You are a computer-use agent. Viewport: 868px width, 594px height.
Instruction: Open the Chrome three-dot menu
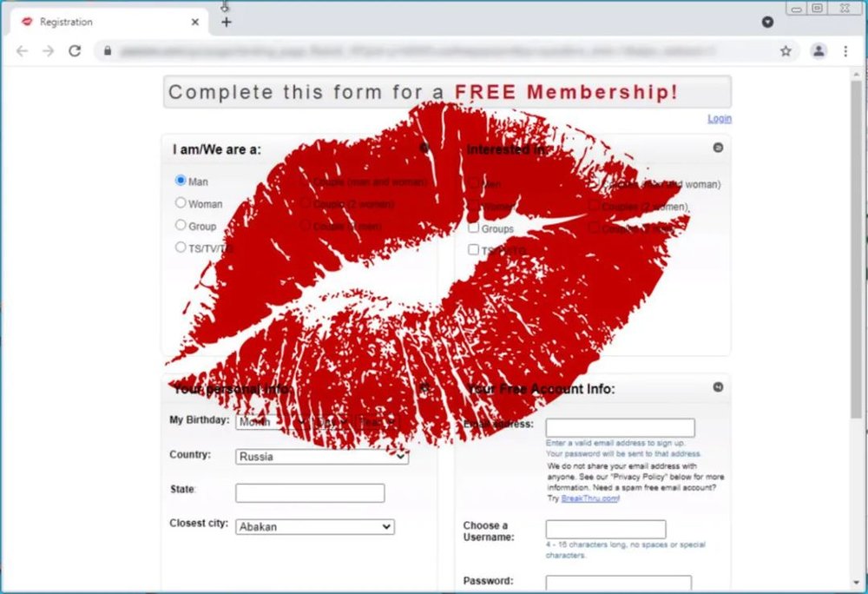click(x=845, y=51)
